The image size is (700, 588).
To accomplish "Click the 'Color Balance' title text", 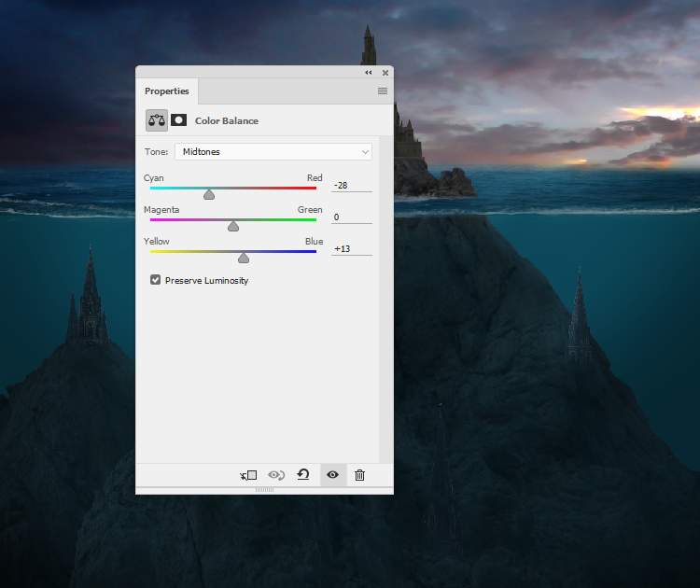I will pos(227,121).
